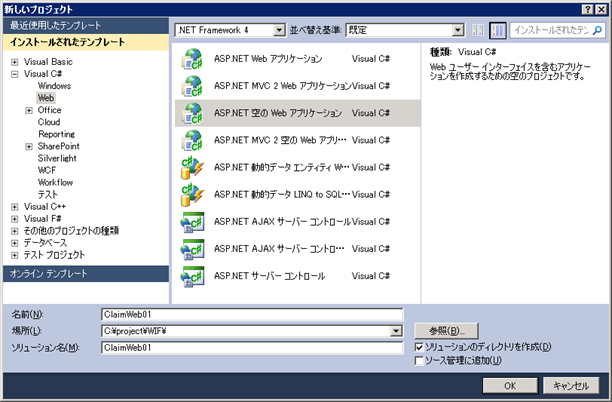Viewport: 612px width, 402px height.
Task: Toggle ソリューションのディレクトリを作成 checkbox
Action: pyautogui.click(x=419, y=347)
